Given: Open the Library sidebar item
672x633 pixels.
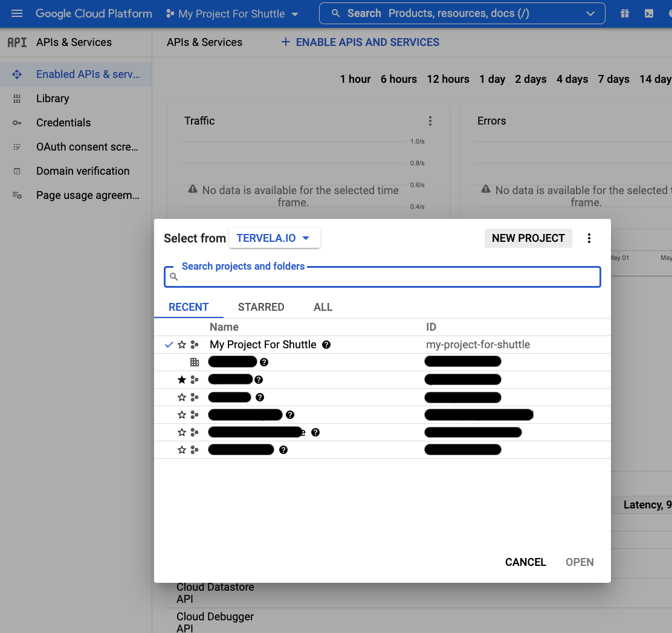Looking at the screenshot, I should point(76,99).
